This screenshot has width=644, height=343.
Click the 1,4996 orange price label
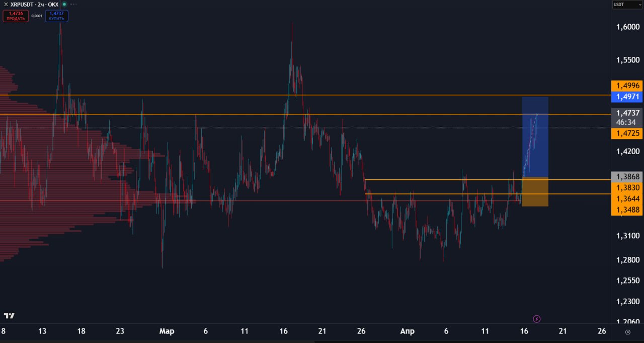click(627, 86)
